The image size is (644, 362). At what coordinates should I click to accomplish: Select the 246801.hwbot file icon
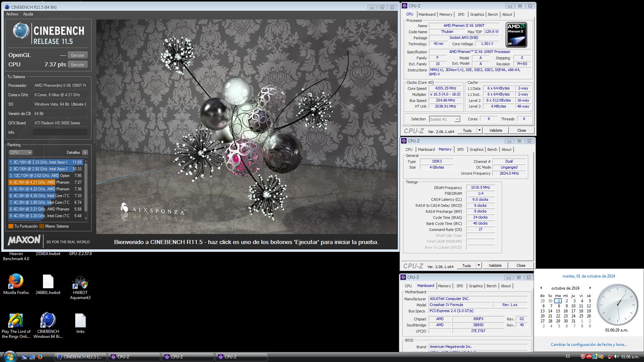click(x=48, y=284)
